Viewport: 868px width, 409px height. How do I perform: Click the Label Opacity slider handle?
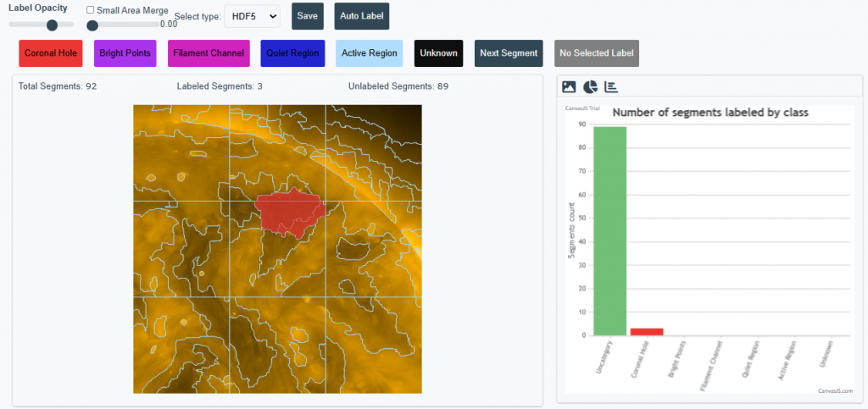point(53,25)
